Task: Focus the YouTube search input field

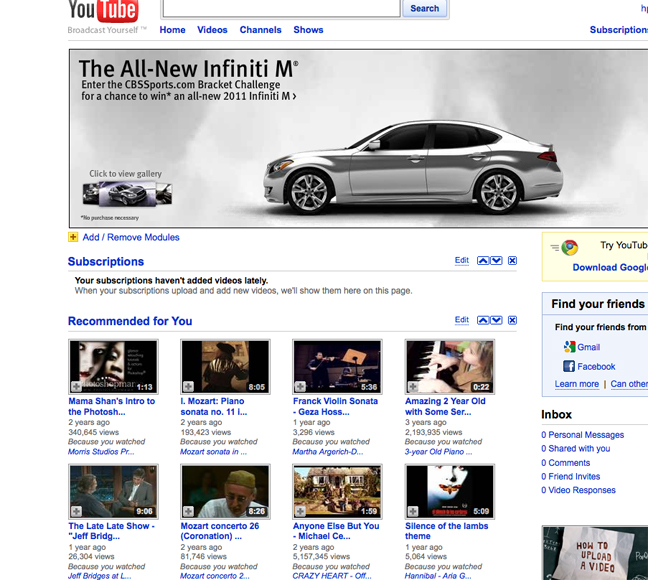Action: coord(281,8)
